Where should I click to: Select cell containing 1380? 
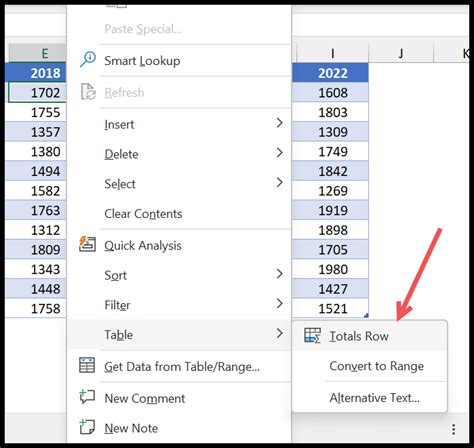tap(36, 152)
